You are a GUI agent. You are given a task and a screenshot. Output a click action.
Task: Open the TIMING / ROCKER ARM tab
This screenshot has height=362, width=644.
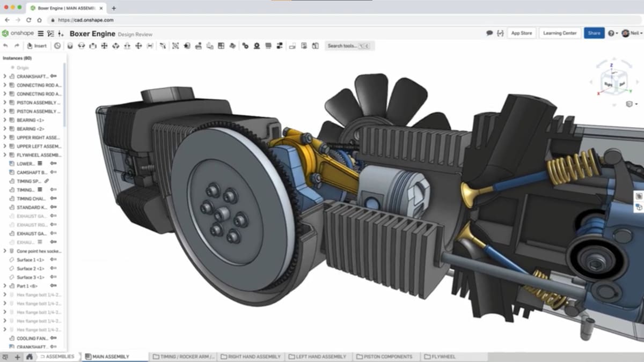click(184, 357)
